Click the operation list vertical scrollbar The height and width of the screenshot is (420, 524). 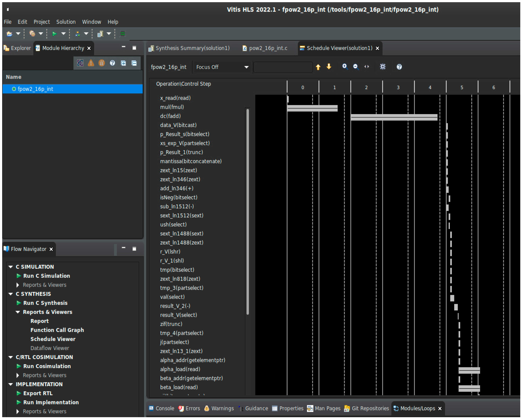(x=248, y=211)
